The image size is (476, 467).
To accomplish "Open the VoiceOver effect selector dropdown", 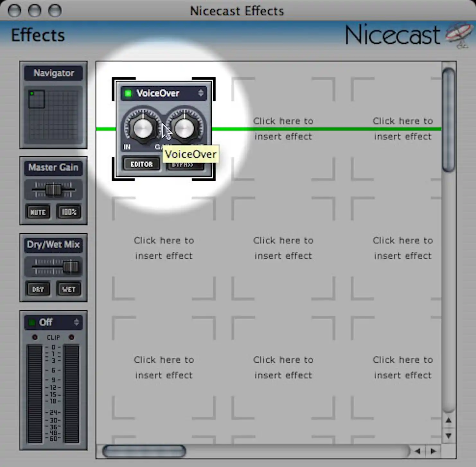I will pyautogui.click(x=164, y=93).
